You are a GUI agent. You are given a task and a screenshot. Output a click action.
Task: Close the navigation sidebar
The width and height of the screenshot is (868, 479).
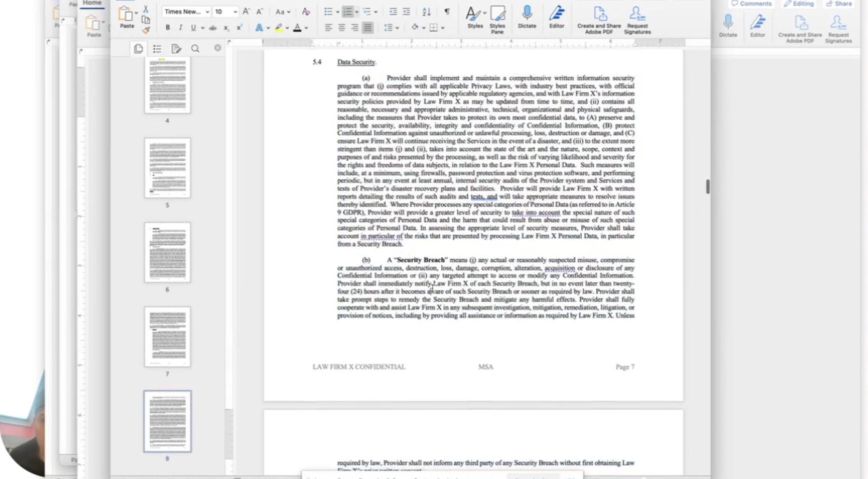pos(218,48)
